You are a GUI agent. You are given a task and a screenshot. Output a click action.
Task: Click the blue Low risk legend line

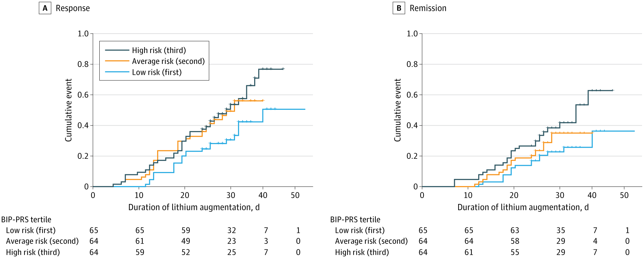click(117, 72)
